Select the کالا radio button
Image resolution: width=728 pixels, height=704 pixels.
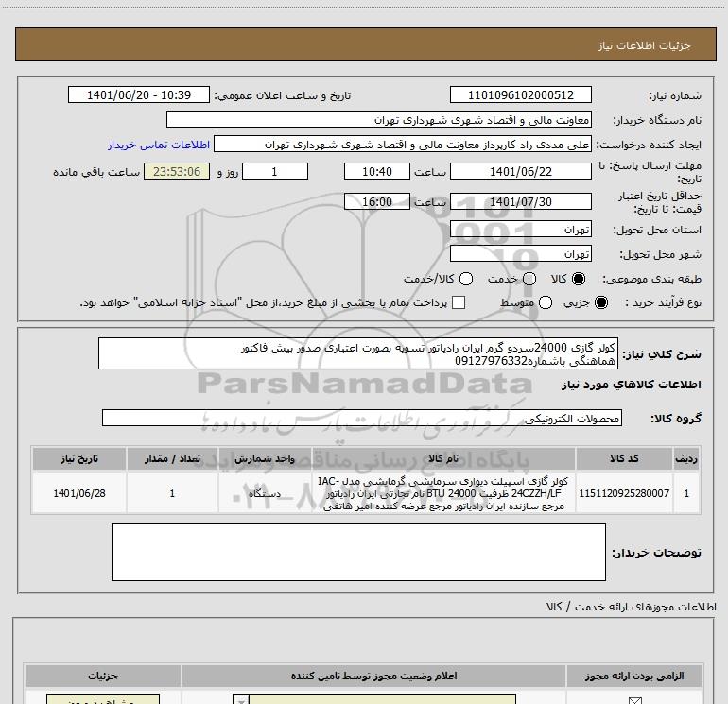(579, 279)
